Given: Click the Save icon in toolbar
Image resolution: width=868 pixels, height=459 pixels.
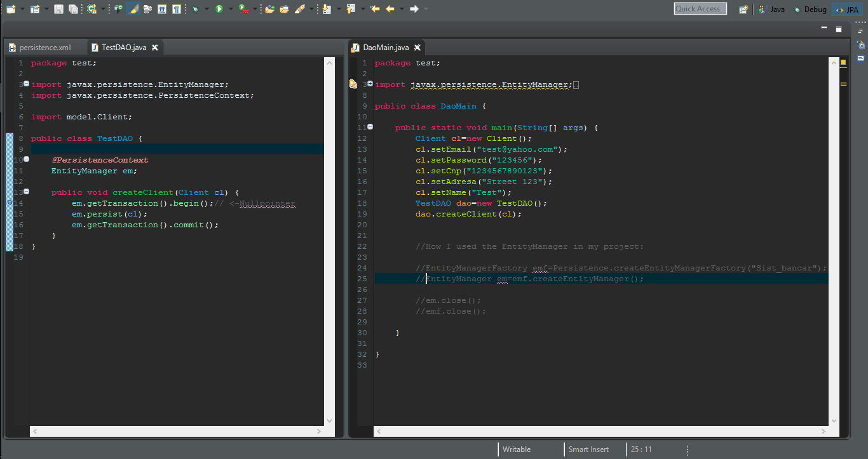Looking at the screenshot, I should [x=58, y=9].
